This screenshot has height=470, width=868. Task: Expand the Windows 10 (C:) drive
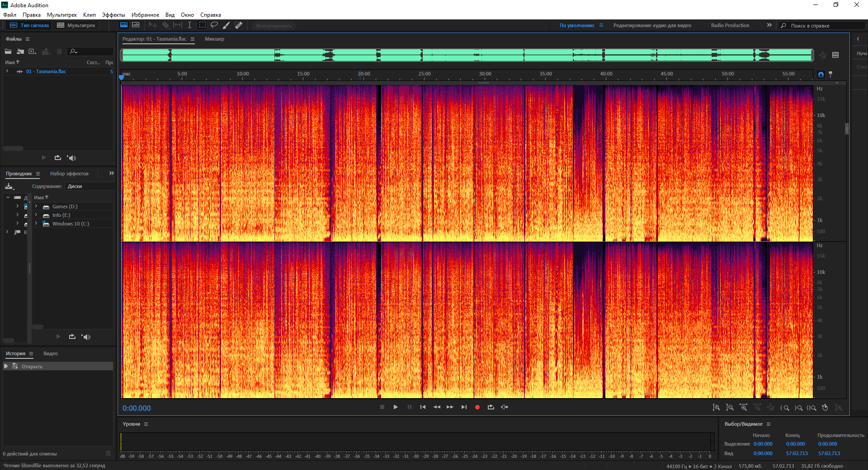36,224
